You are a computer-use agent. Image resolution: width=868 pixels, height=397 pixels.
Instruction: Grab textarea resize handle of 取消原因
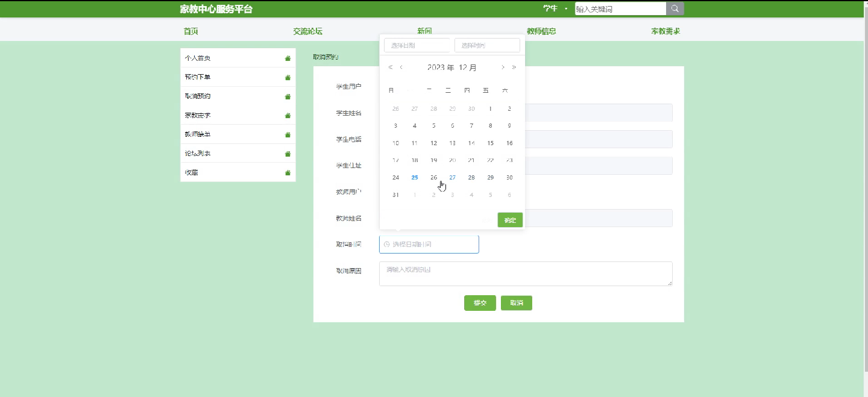[670, 283]
